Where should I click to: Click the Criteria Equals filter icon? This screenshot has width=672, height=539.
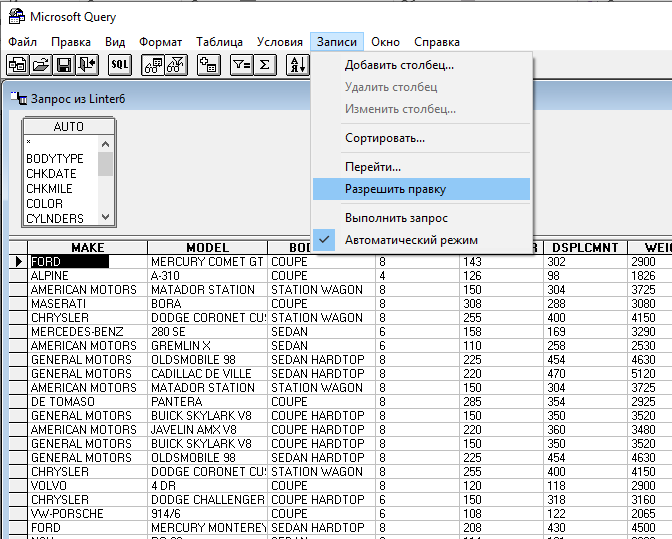(241, 65)
